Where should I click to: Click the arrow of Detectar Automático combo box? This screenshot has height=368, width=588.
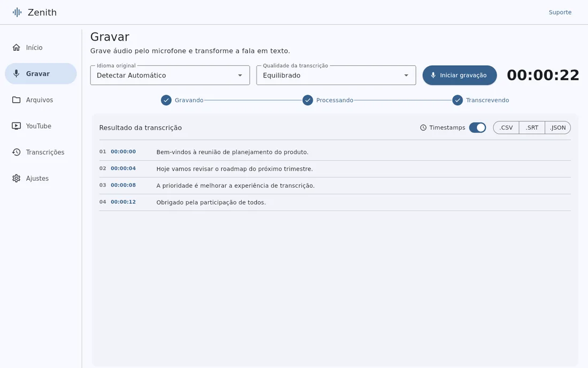coord(240,75)
